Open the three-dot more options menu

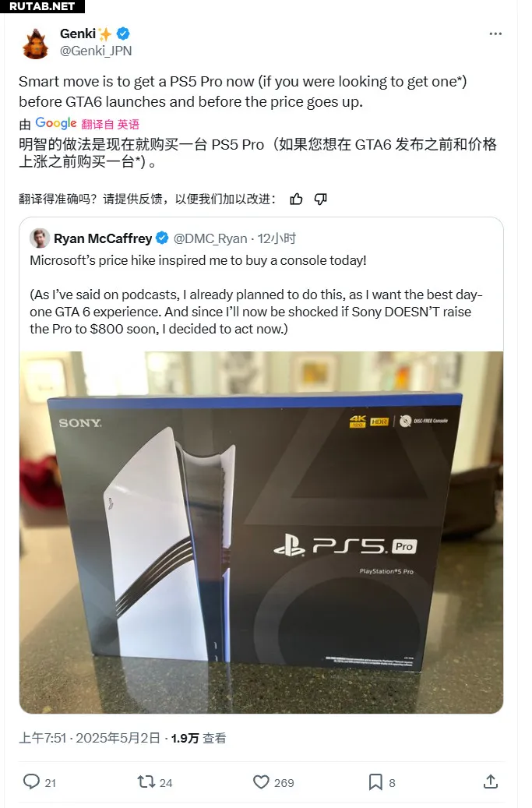pyautogui.click(x=495, y=34)
